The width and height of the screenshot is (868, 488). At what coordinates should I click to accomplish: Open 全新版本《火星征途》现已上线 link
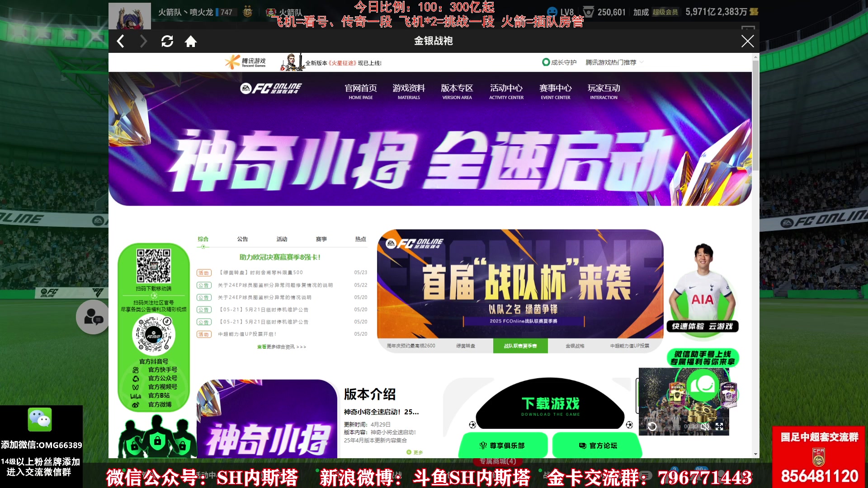coord(343,63)
